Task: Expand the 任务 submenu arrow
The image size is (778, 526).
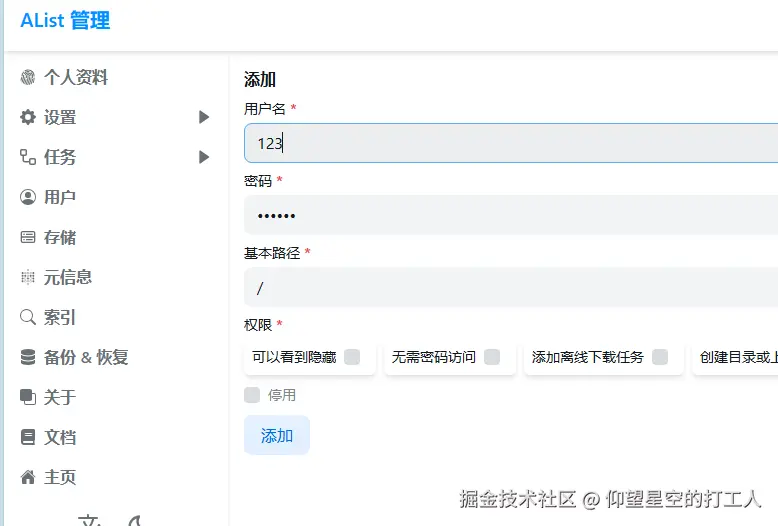Action: pos(203,157)
